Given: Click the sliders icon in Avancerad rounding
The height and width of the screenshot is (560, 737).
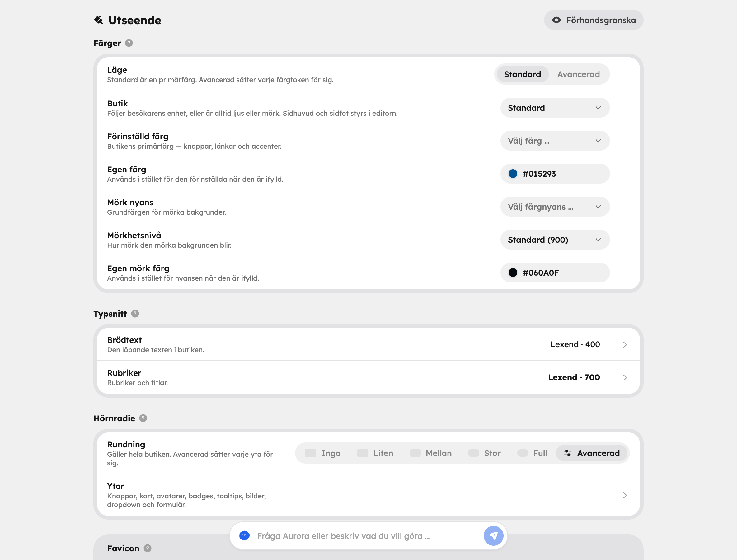Looking at the screenshot, I should pyautogui.click(x=568, y=453).
